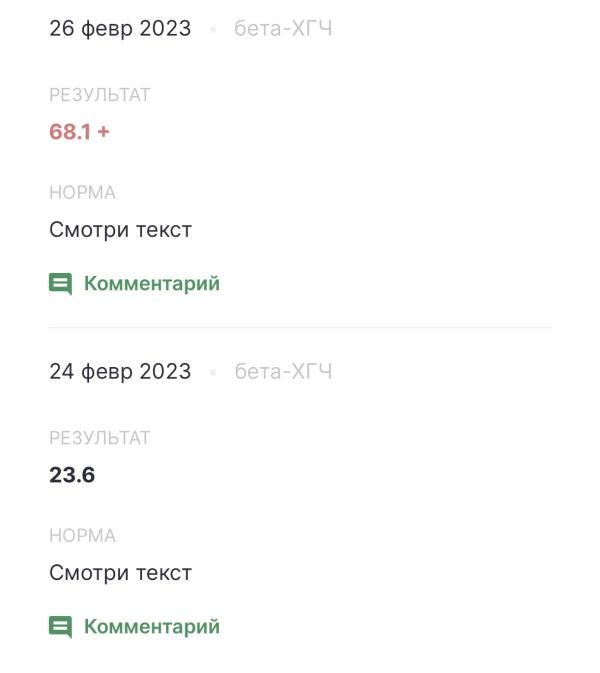
Task: Click the dot separator after 24 февр 2023
Action: pyautogui.click(x=213, y=373)
